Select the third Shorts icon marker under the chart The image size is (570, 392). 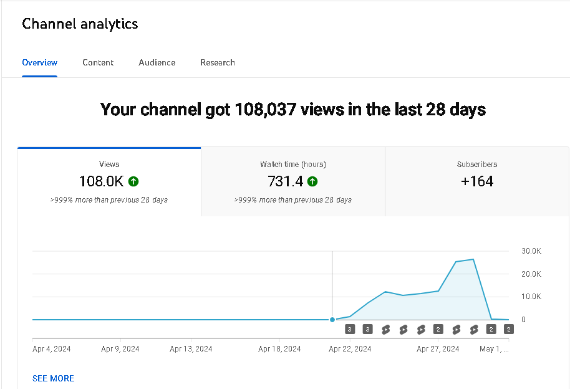click(421, 330)
